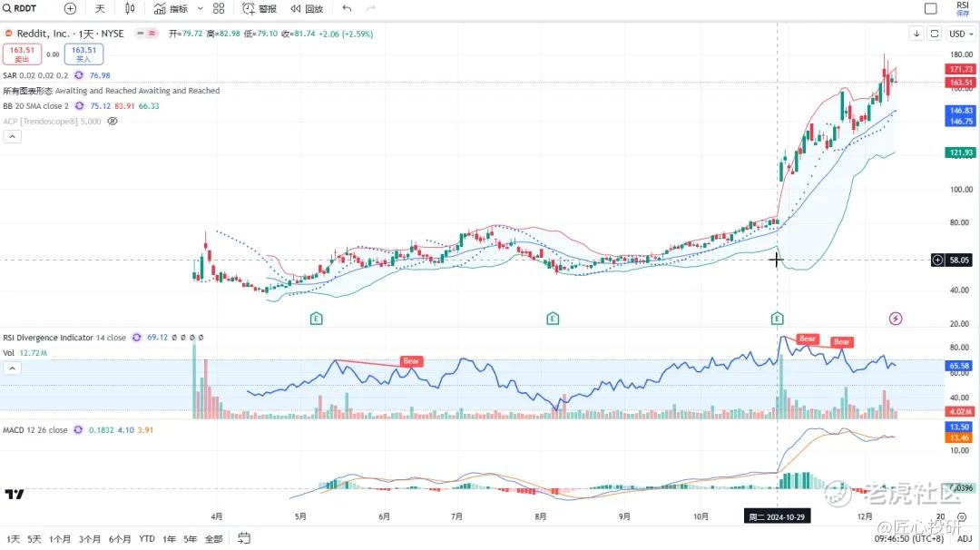Image resolution: width=980 pixels, height=550 pixels.
Task: Open the time axis settings gear icon
Action: click(x=963, y=517)
